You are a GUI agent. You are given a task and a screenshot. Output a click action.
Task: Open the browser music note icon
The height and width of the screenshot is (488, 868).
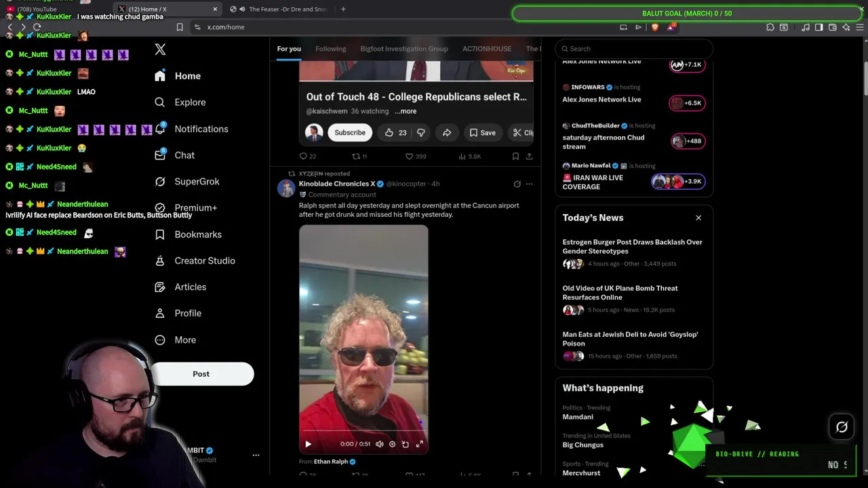[806, 27]
